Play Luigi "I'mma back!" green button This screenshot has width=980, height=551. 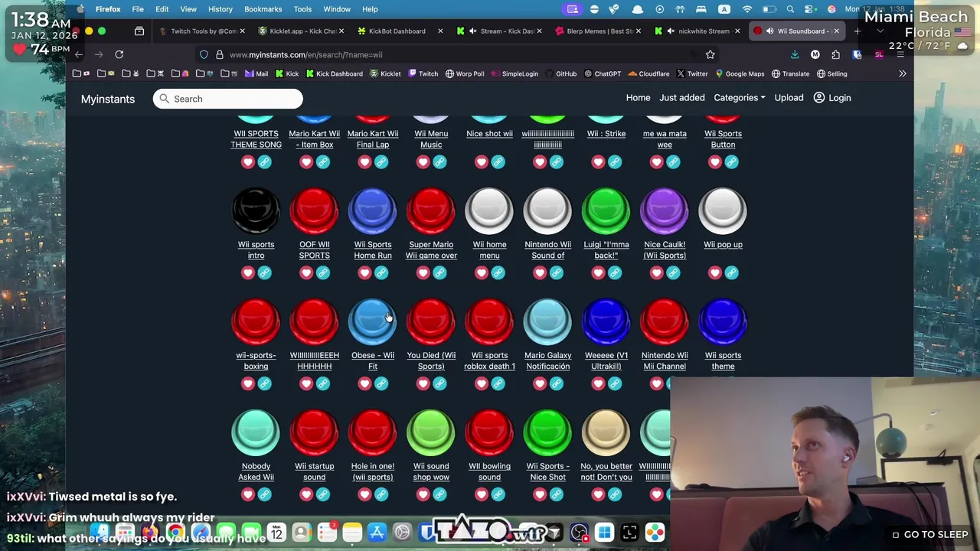point(606,210)
